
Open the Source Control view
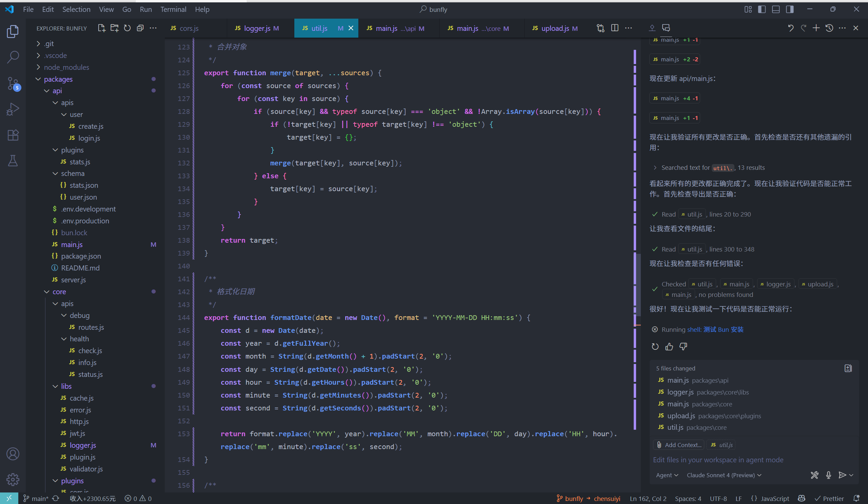click(13, 83)
